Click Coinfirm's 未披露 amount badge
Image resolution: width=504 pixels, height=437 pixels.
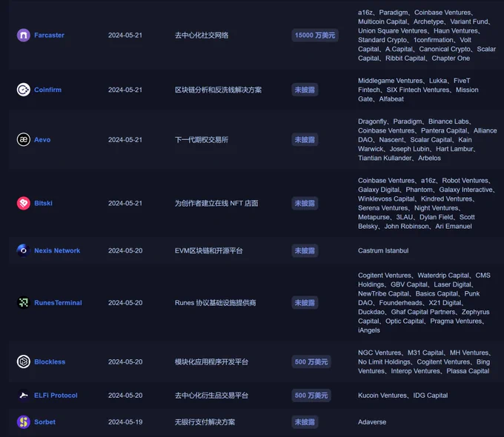(x=305, y=90)
